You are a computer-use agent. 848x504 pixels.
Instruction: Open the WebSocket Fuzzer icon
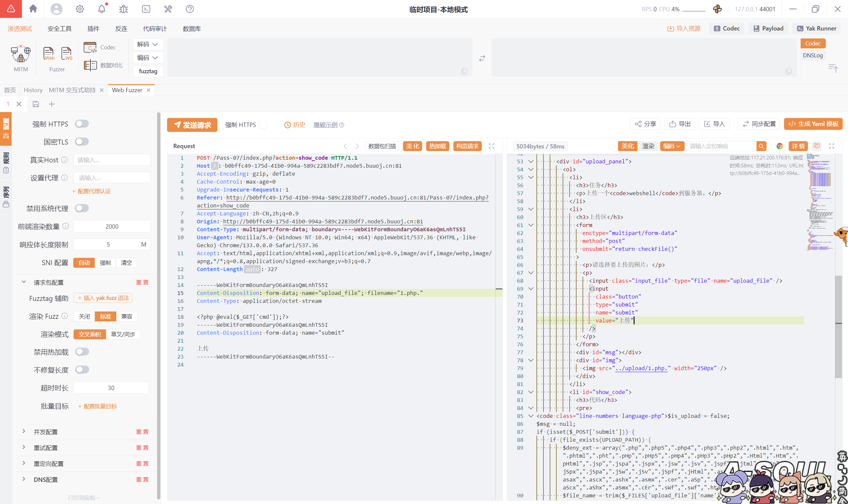pyautogui.click(x=67, y=54)
